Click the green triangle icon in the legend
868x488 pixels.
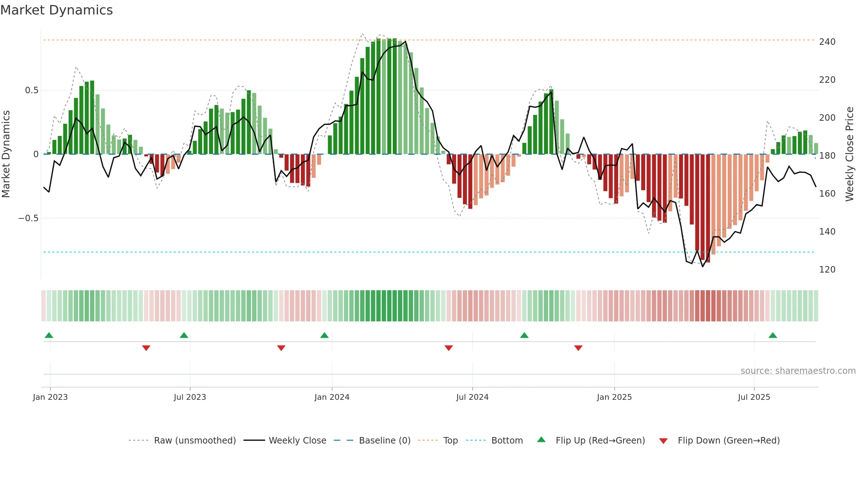pyautogui.click(x=541, y=440)
